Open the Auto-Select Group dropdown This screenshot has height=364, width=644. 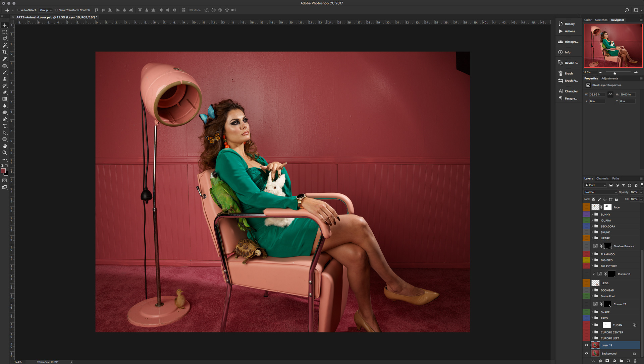[46, 10]
